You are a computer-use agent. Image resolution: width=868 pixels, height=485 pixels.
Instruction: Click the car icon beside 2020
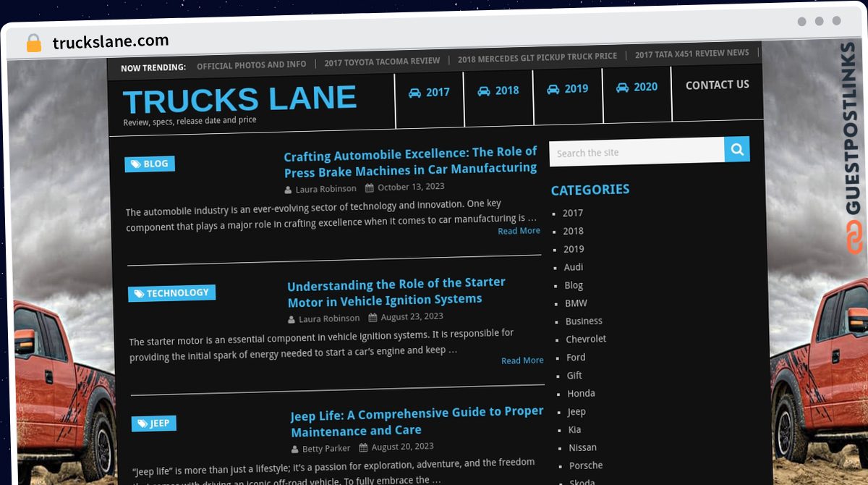click(x=622, y=87)
